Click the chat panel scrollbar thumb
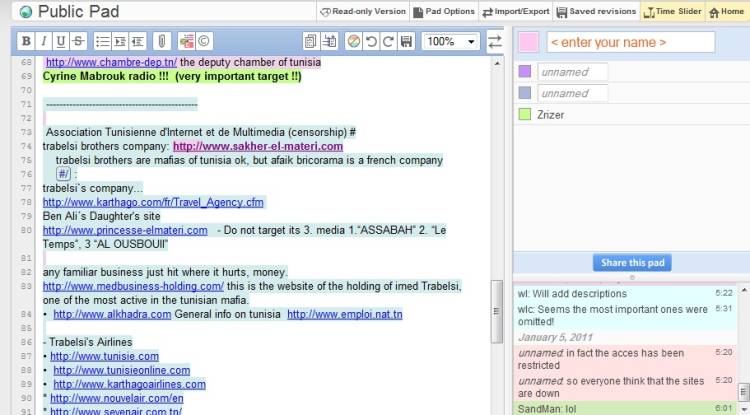This screenshot has width=750, height=415. 744,393
